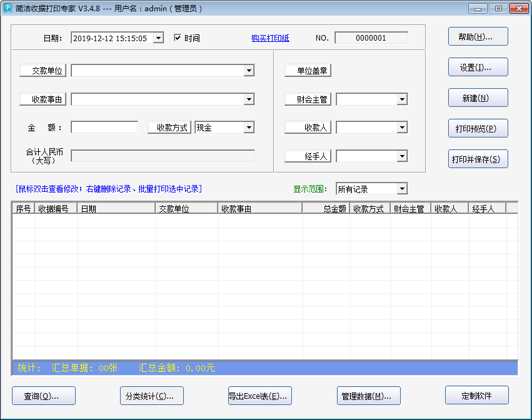This screenshot has width=532, height=420.
Task: Sort by 收据编号 column header
Action: tap(56, 208)
